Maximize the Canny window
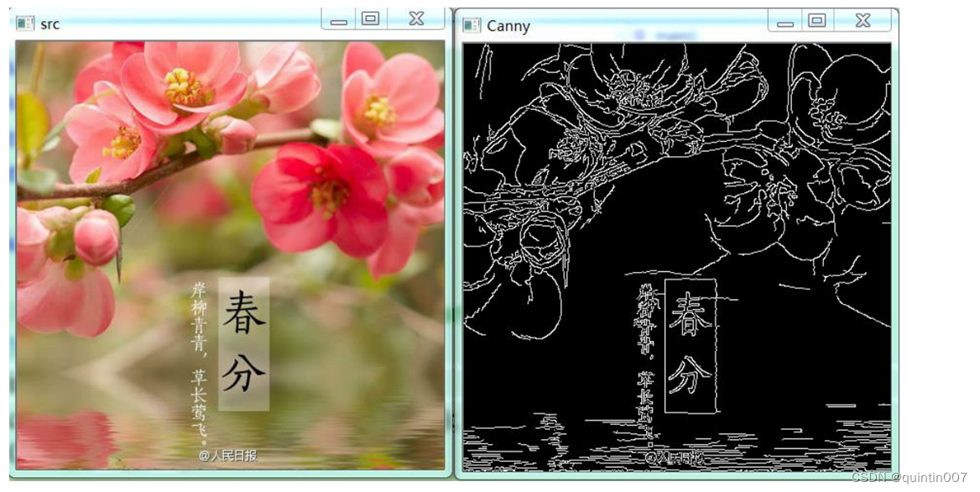 coord(817,21)
